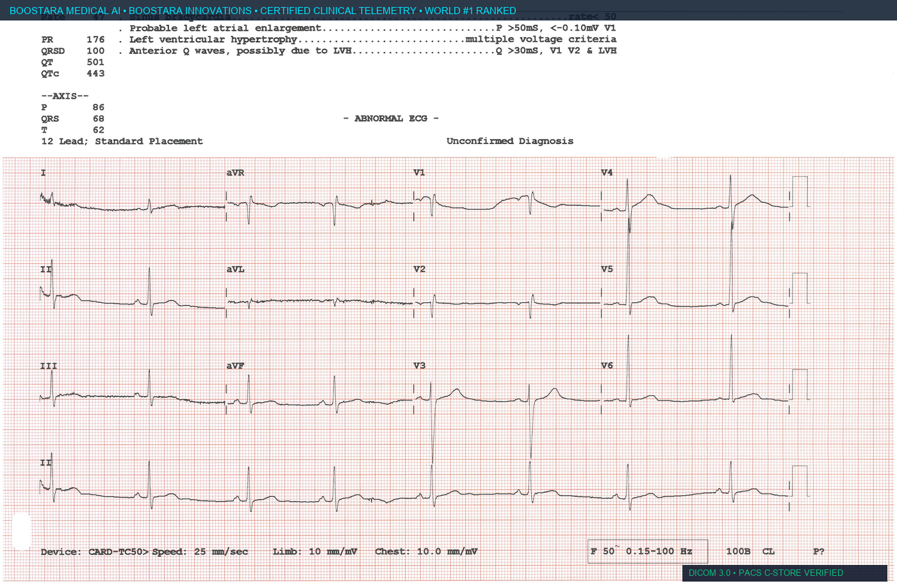Click the QRSD label
Screen dimensions: 897x588
(53, 51)
